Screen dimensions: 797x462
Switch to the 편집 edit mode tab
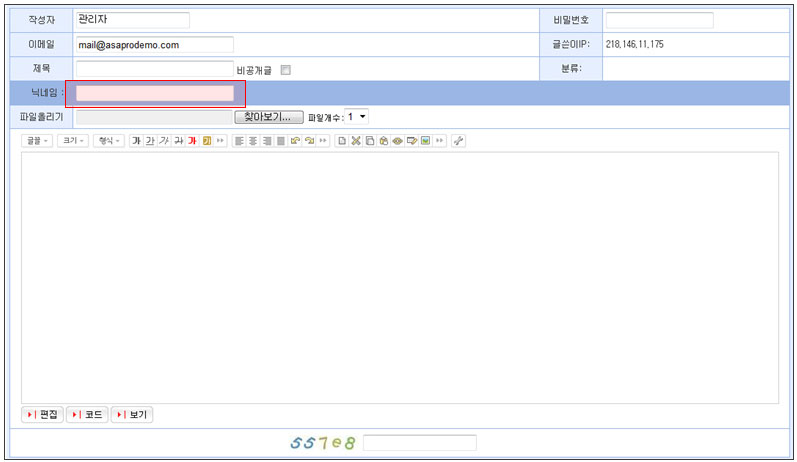(x=42, y=414)
